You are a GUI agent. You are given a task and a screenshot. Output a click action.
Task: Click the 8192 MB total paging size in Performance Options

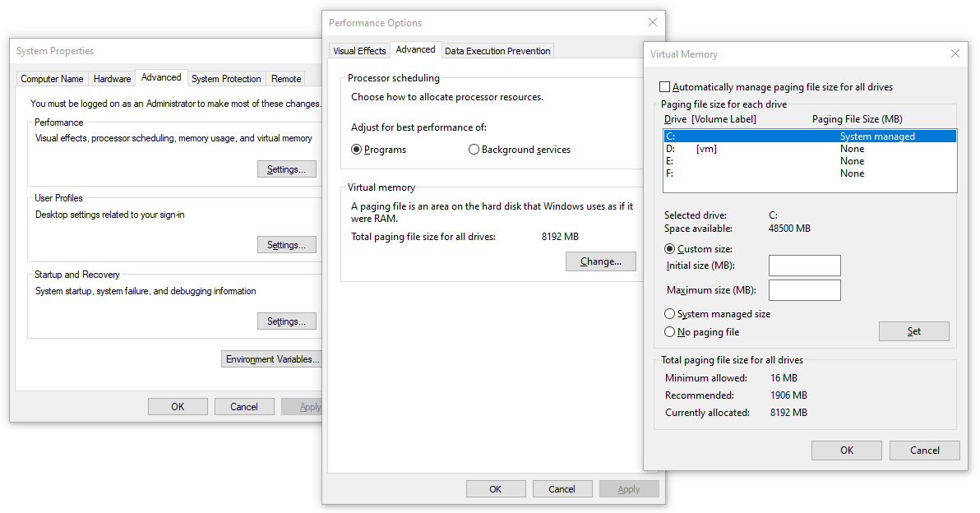click(x=560, y=237)
